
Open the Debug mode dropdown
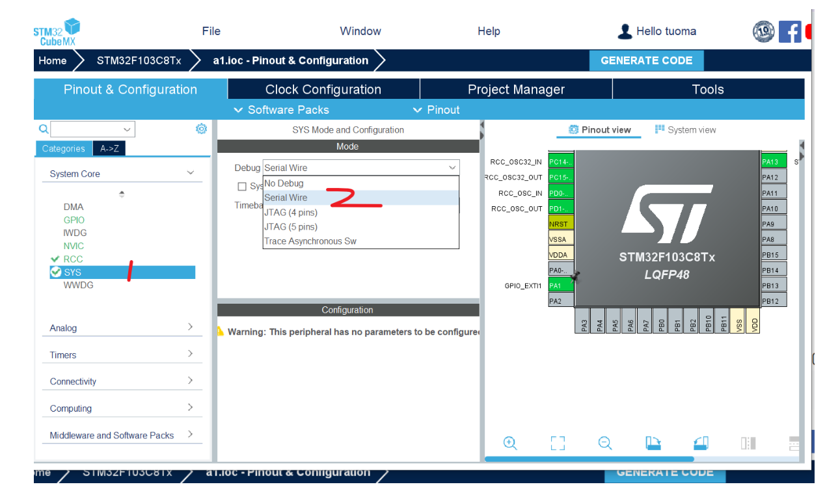(x=361, y=168)
